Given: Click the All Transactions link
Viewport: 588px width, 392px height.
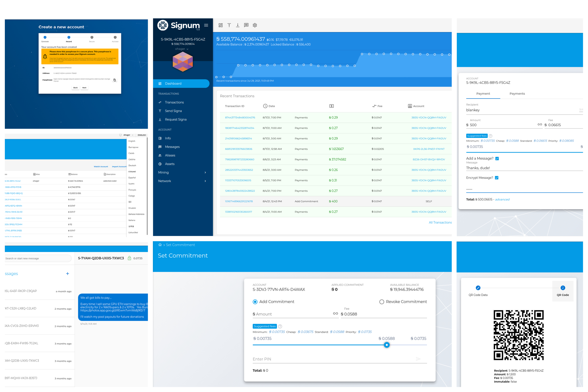Looking at the screenshot, I should pyautogui.click(x=440, y=223).
